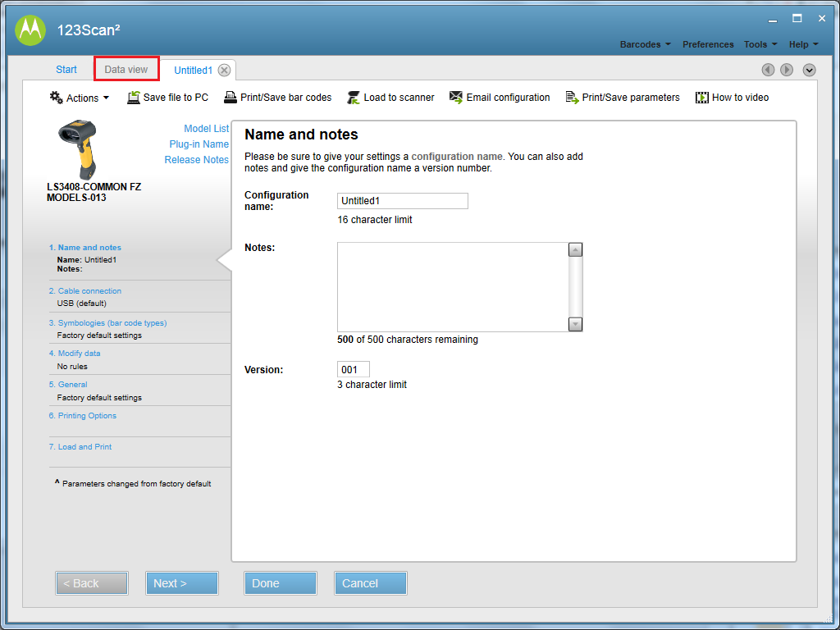The width and height of the screenshot is (840, 630).
Task: Click the LS3408 scanner image
Action: click(x=78, y=149)
